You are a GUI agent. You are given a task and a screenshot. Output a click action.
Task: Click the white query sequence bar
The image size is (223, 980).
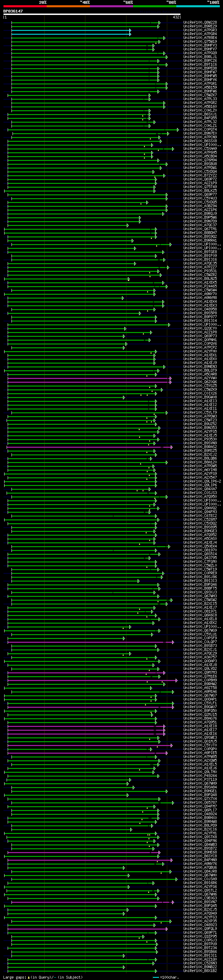click(92, 15)
